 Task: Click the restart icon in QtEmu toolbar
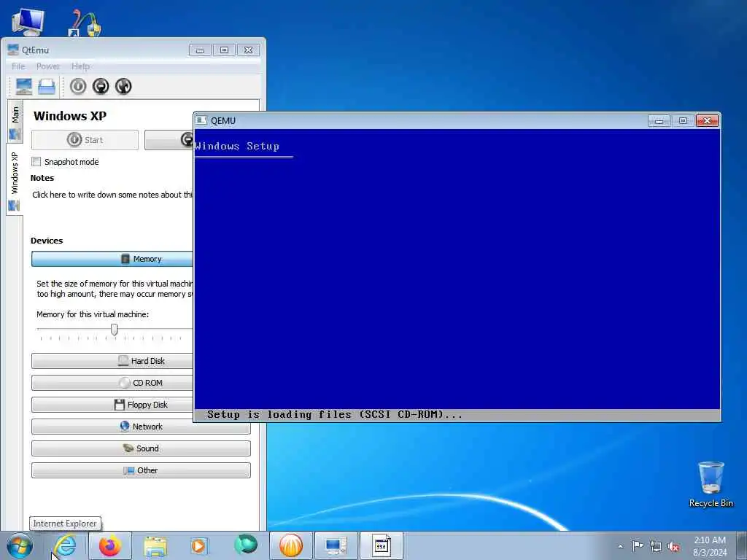(123, 86)
